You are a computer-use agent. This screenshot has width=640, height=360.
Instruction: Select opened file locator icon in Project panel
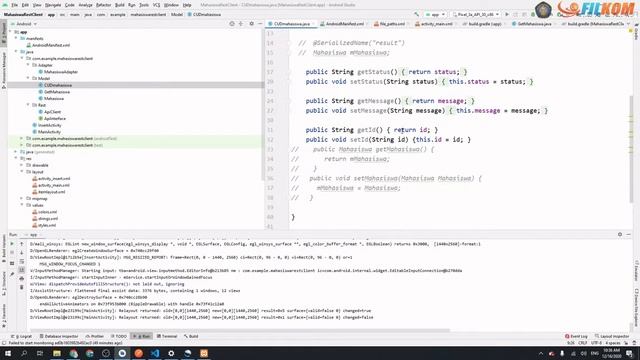232,24
